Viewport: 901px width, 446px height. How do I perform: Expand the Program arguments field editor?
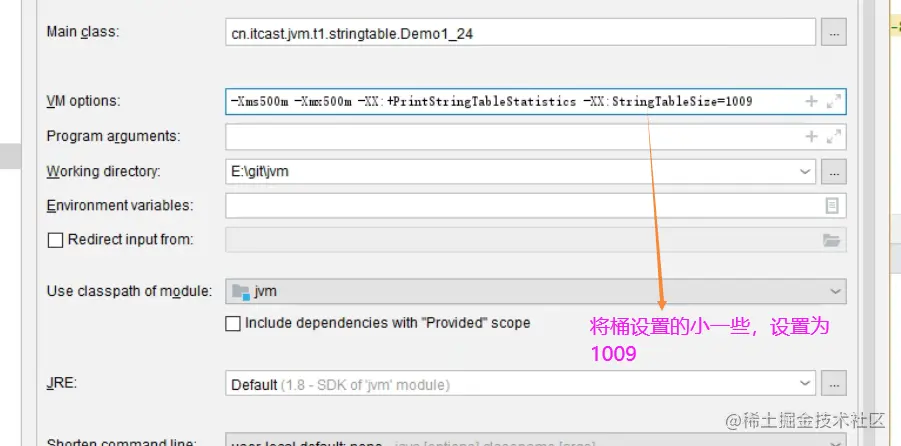coord(833,137)
